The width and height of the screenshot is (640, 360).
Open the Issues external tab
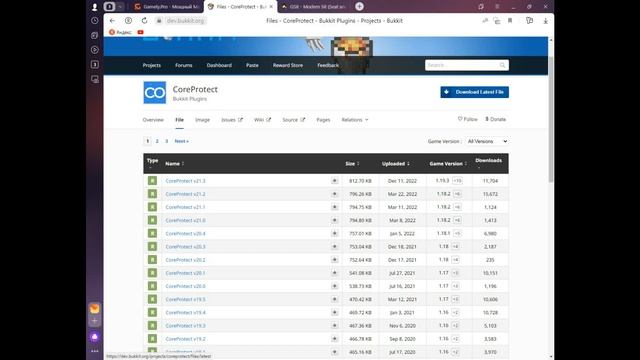pos(231,120)
